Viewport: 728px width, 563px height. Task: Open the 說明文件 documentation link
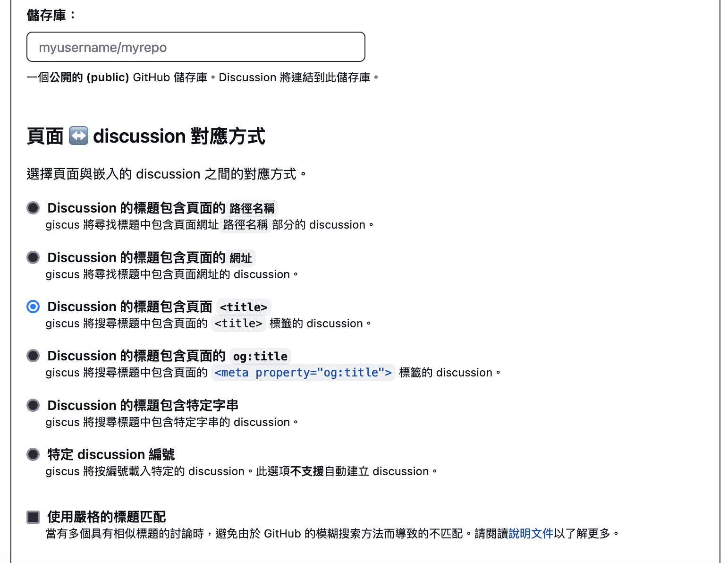531,534
